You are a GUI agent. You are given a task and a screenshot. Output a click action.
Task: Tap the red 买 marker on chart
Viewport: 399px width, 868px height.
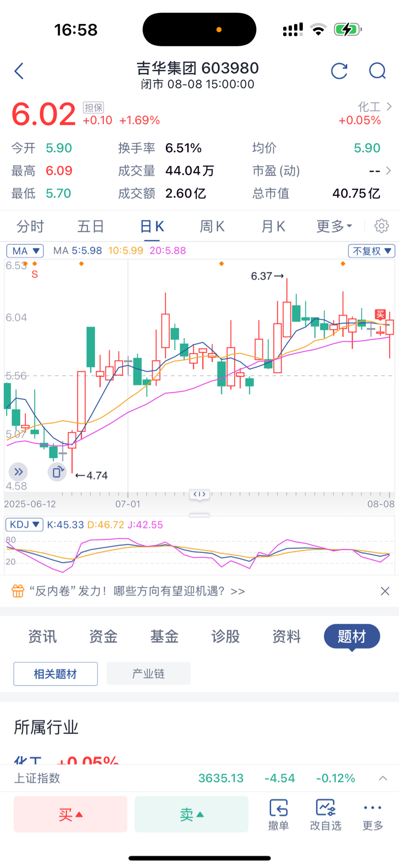click(x=380, y=314)
